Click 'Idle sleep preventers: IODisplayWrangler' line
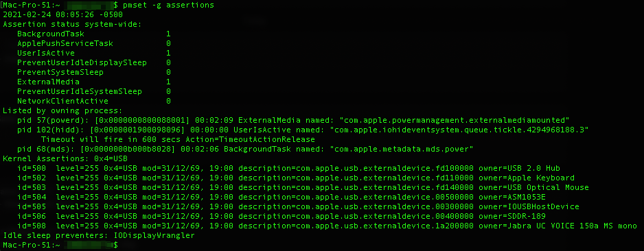 click(98, 235)
